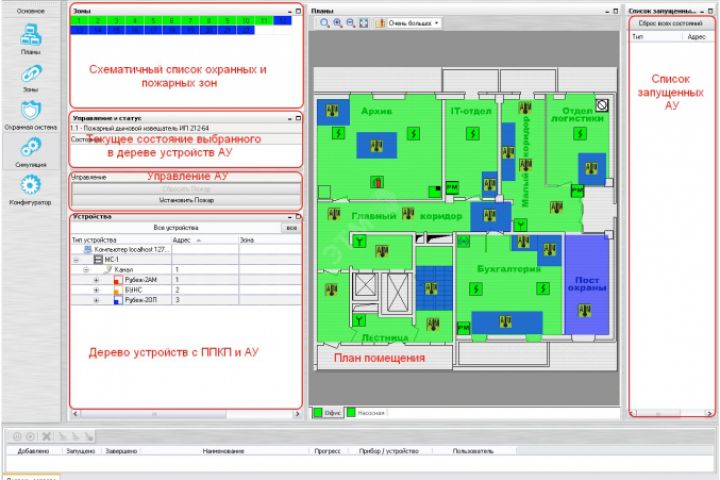Click the Прогресс column header at bottom

[x=327, y=451]
